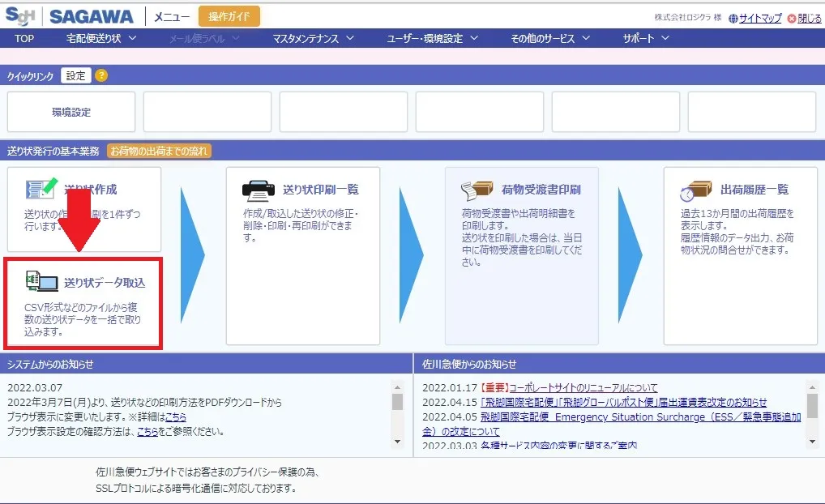
Task: Open 送り状印刷一覧 title
Action: click(320, 190)
